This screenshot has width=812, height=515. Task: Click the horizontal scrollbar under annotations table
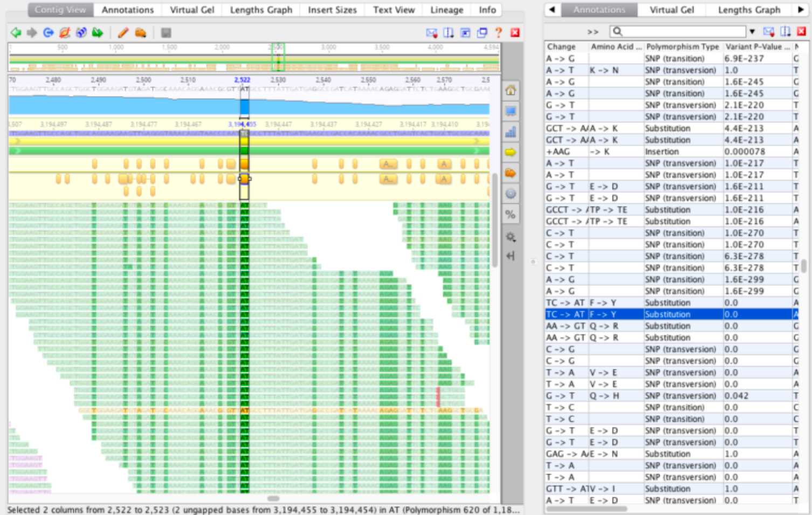(x=587, y=509)
